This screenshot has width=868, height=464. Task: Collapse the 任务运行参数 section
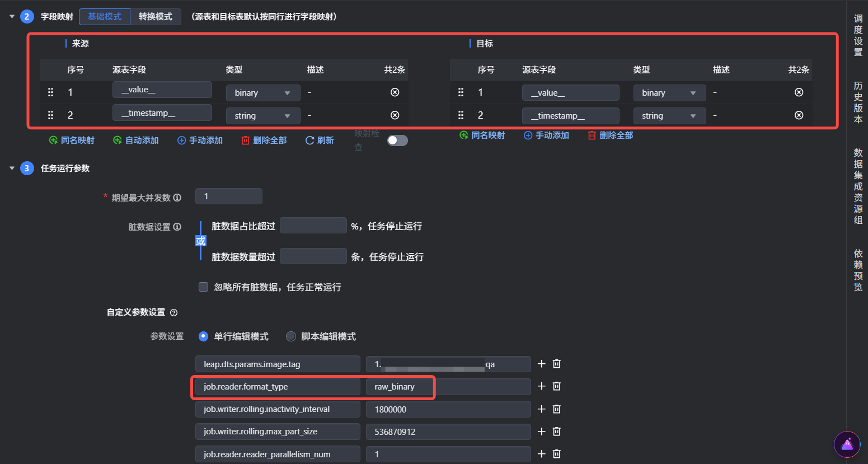[12, 168]
